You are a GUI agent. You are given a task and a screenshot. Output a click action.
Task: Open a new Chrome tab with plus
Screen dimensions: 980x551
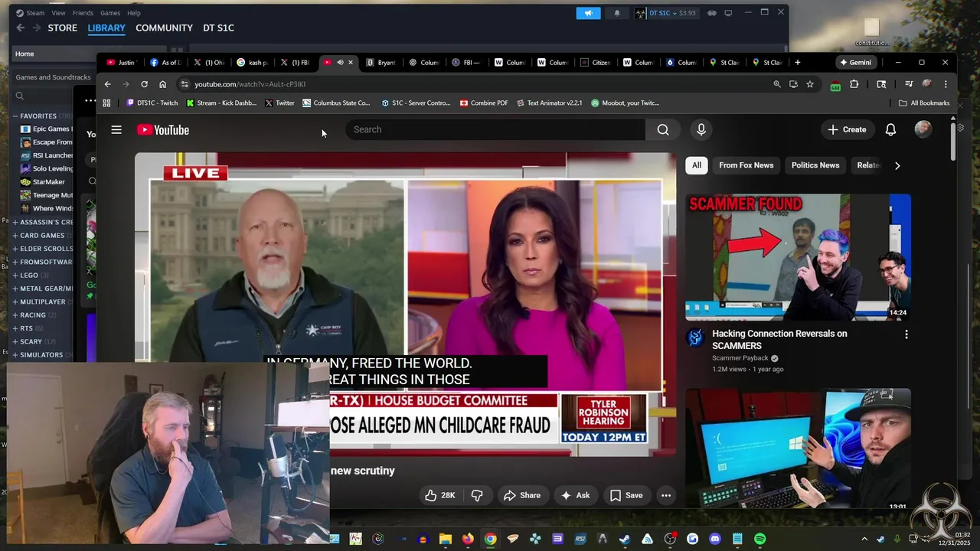pos(797,62)
